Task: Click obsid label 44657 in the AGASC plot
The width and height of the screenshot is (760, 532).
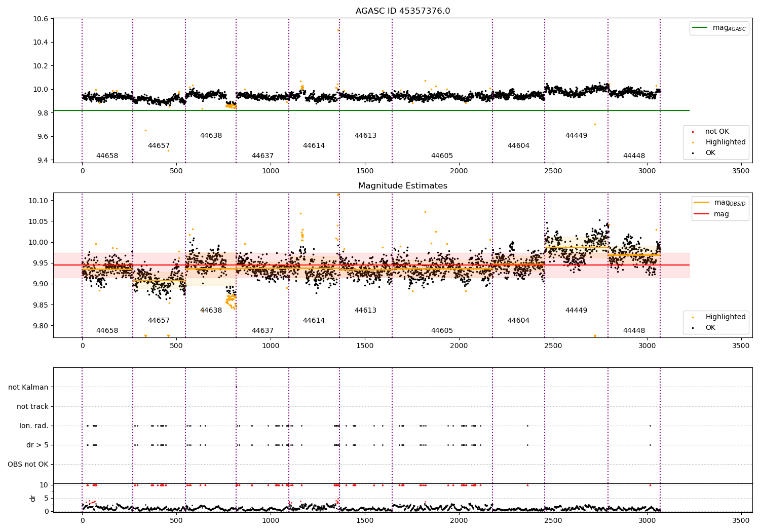Action: 159,146
